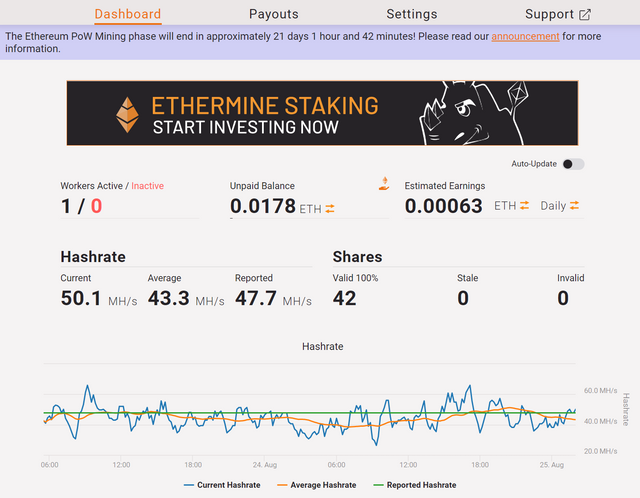Image resolution: width=640 pixels, height=498 pixels.
Task: Click the 24. Aug axis label
Action: pyautogui.click(x=264, y=465)
